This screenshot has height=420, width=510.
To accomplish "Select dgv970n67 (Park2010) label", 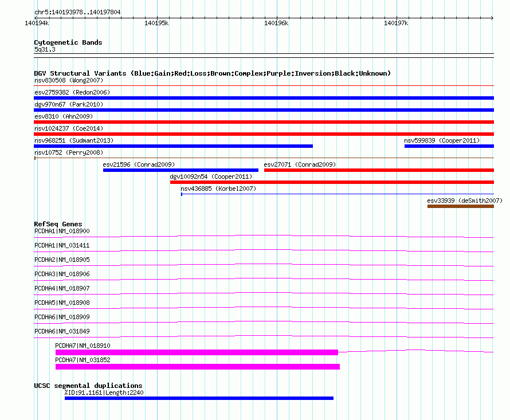I will [x=69, y=104].
